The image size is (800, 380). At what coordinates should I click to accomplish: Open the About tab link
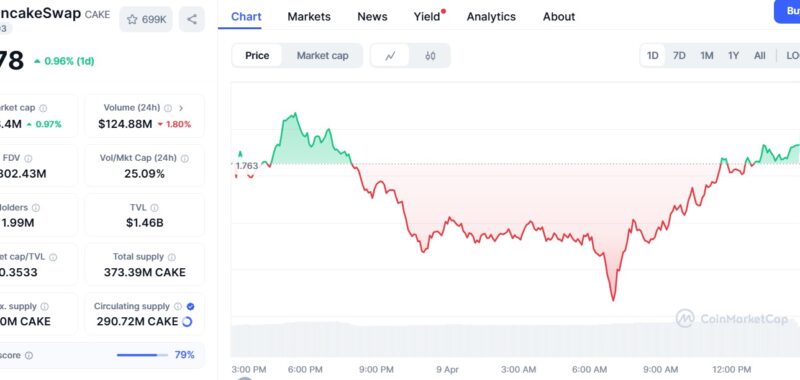559,17
